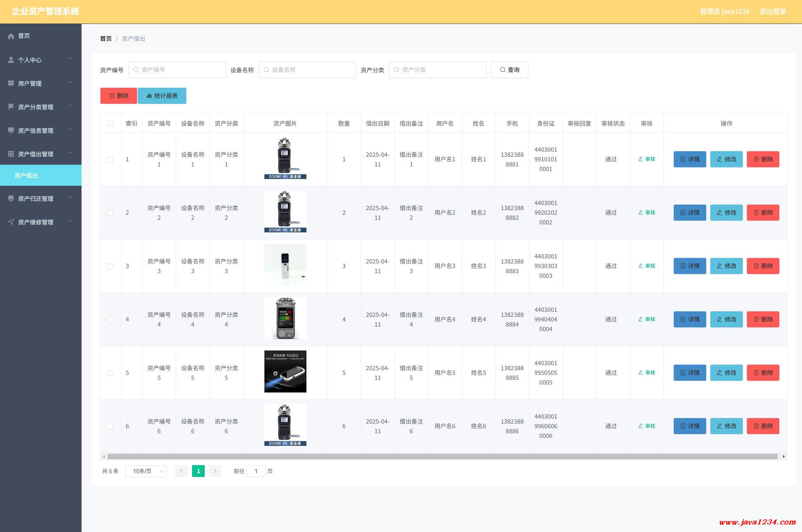Screen dimensions: 802x532
Task: Click the flag icon for 资产分类管理
Action: click(11, 107)
